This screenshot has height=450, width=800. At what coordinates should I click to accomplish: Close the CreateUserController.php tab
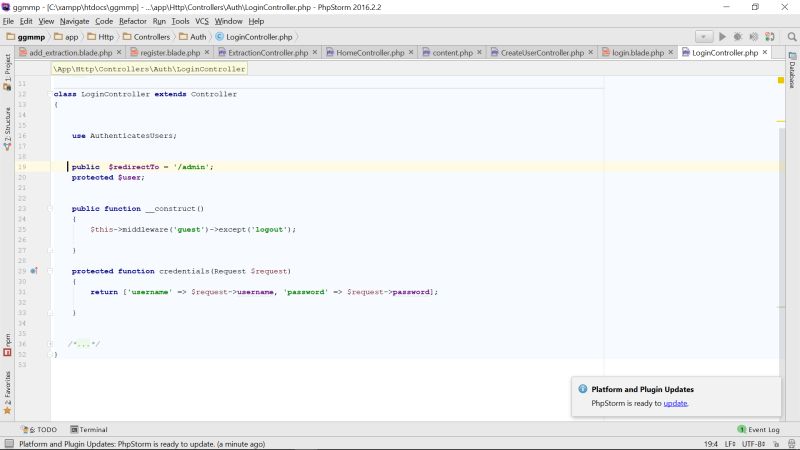point(590,52)
